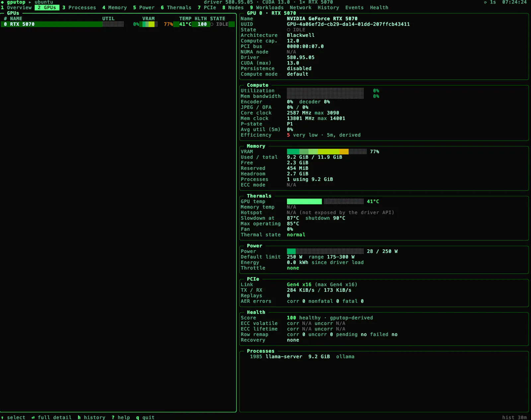Open the Nodes tab
Image resolution: width=531 pixels, height=420 pixels.
click(x=233, y=8)
